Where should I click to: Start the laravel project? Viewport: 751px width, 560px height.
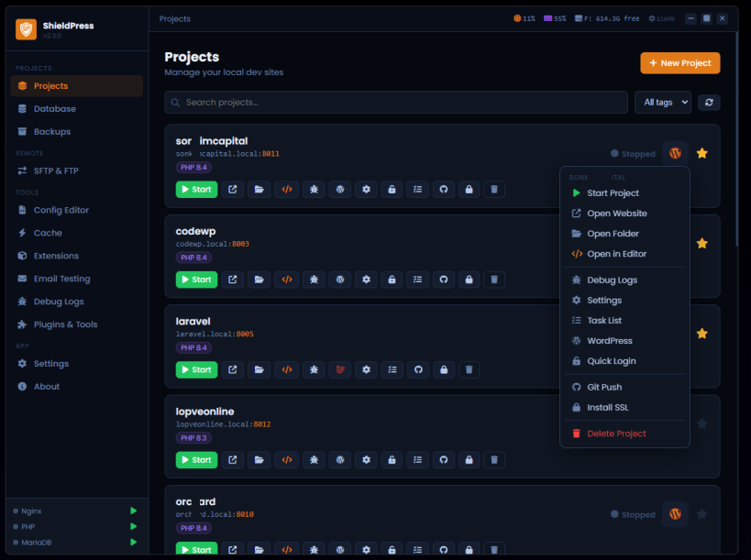[196, 369]
